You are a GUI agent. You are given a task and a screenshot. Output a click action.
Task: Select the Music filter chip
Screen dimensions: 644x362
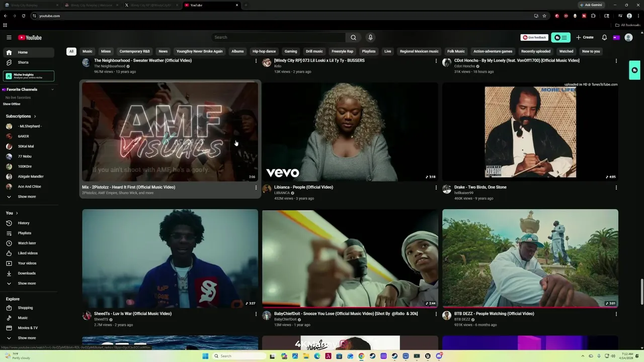pyautogui.click(x=88, y=51)
